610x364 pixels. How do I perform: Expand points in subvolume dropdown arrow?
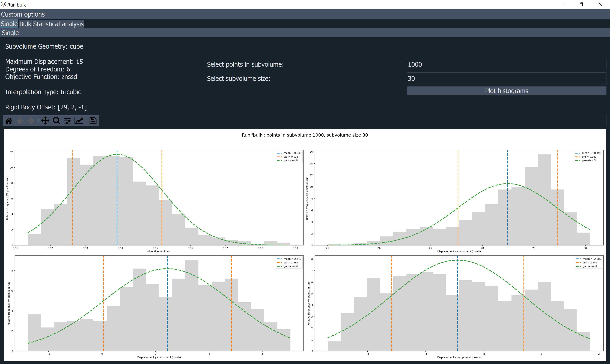tap(605, 64)
